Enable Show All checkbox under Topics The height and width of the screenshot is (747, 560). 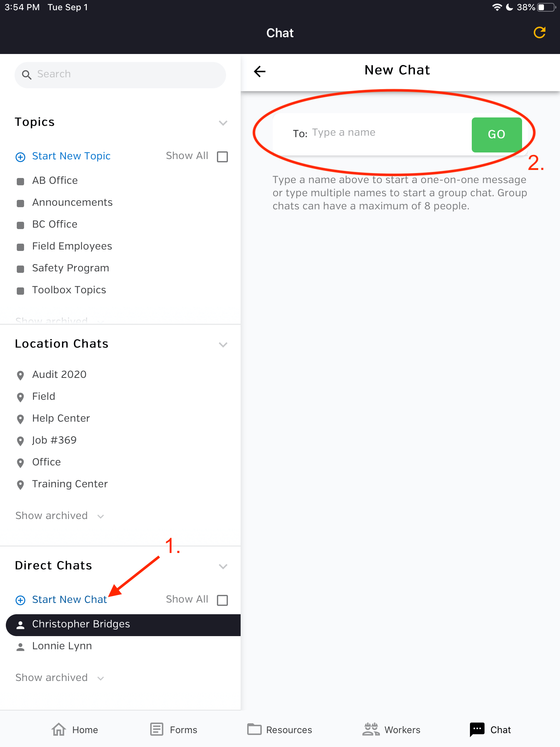(x=222, y=157)
